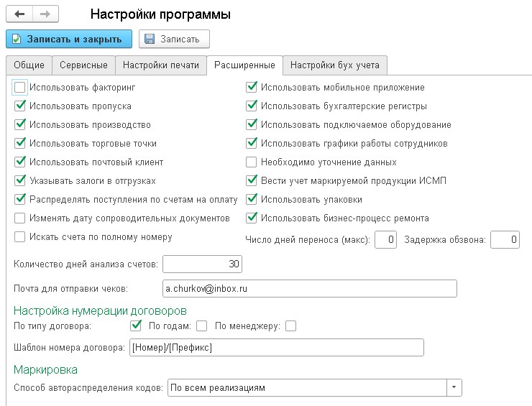Click the Записать и закрыть button
Screen dimensions: 532x406
click(x=68, y=39)
